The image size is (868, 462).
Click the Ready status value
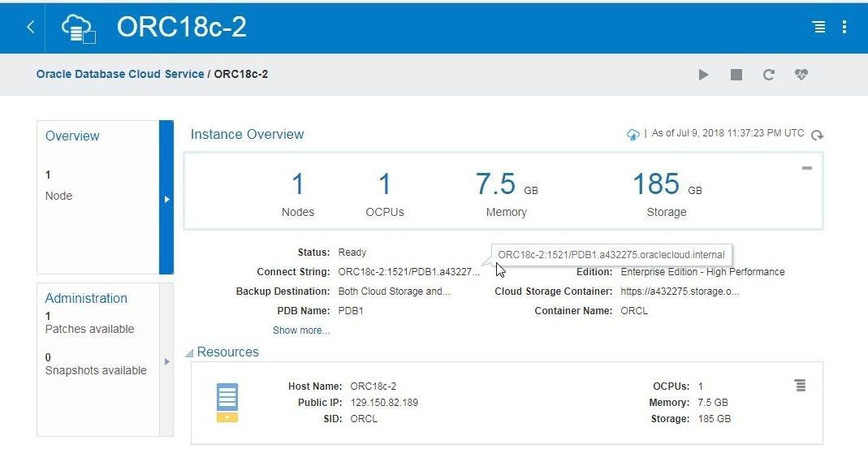352,253
